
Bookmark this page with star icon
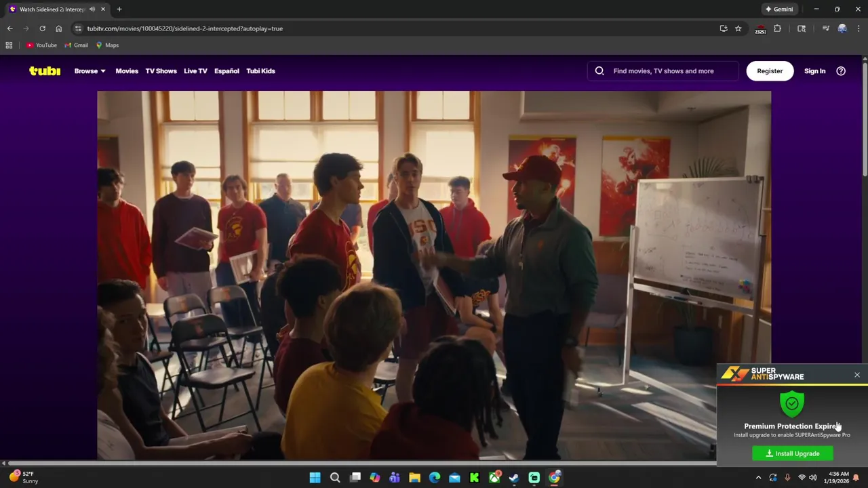tap(738, 28)
